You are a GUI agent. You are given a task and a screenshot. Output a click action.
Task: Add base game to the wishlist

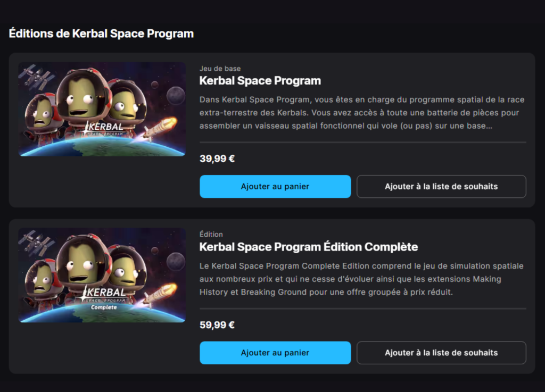[x=441, y=187]
